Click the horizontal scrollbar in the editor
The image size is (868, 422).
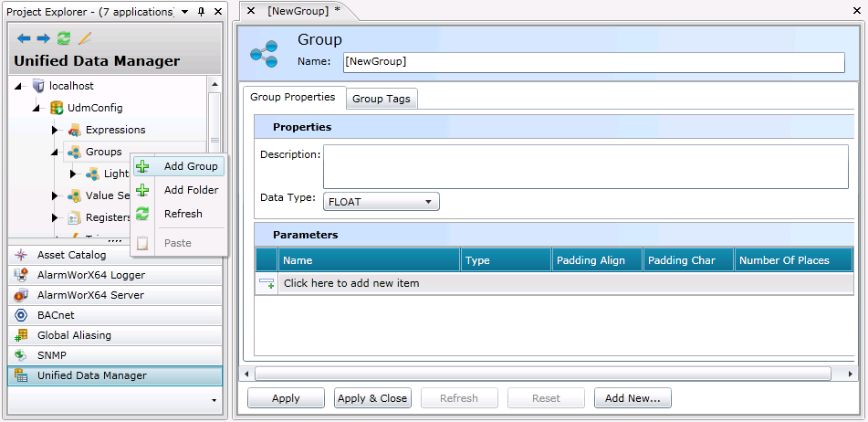coord(543,374)
